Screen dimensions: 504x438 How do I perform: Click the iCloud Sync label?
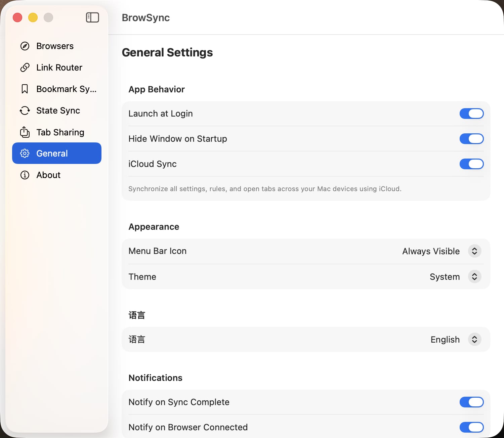pos(153,164)
